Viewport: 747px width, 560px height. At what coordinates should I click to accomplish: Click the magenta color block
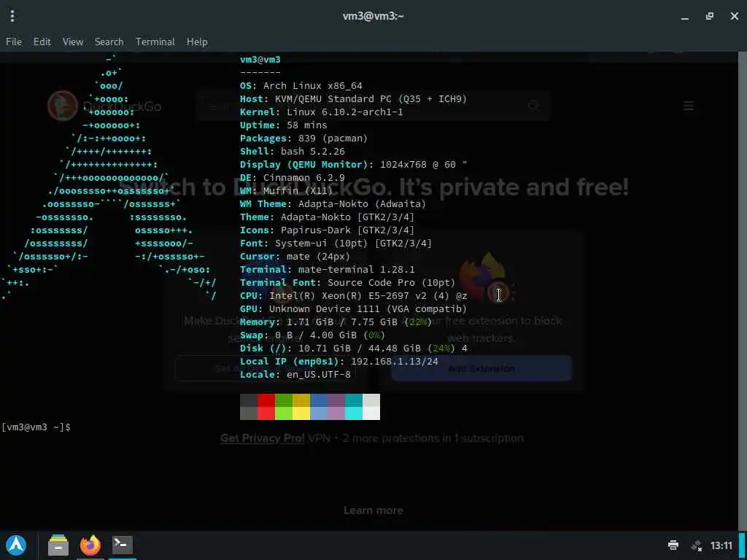click(336, 407)
